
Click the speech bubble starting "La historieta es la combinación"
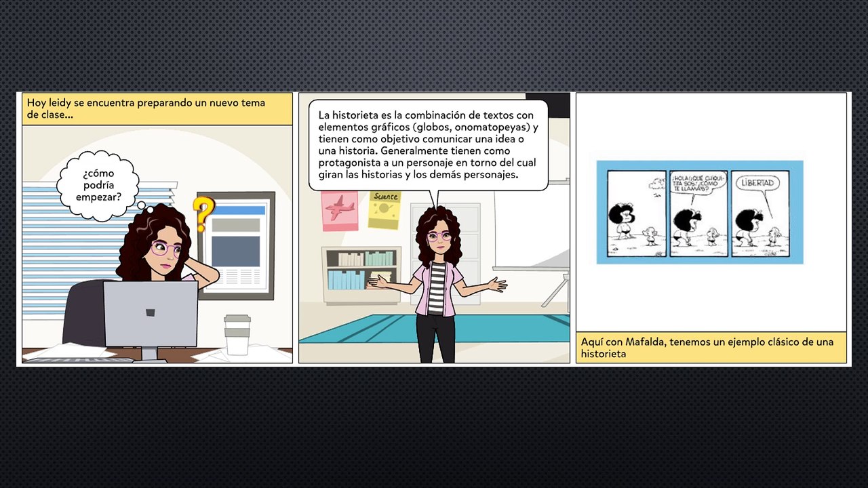(x=428, y=144)
